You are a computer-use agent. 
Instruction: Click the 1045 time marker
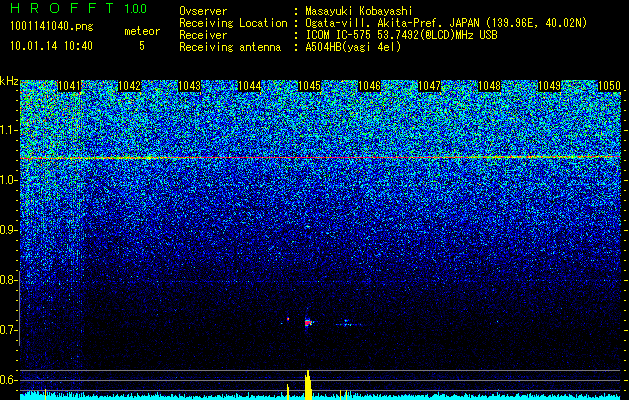coord(310,86)
